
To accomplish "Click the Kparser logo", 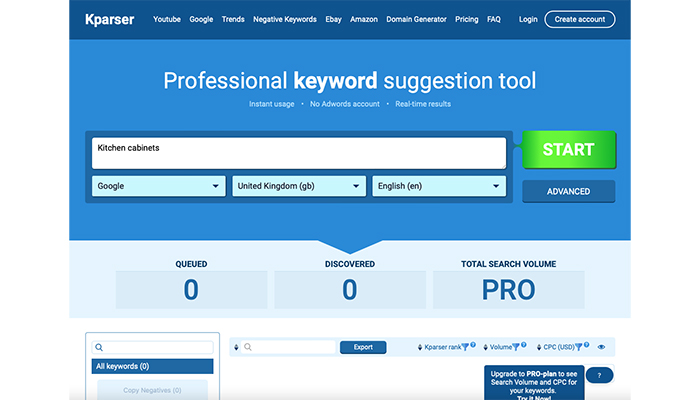I will [x=109, y=20].
